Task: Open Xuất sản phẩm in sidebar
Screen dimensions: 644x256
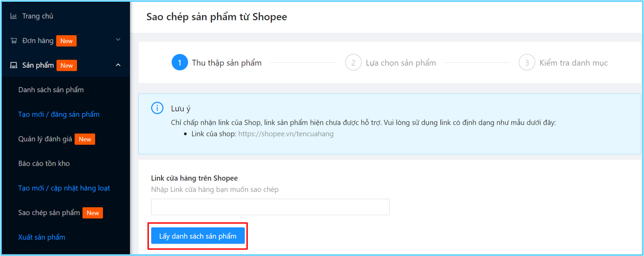Action: tap(42, 237)
